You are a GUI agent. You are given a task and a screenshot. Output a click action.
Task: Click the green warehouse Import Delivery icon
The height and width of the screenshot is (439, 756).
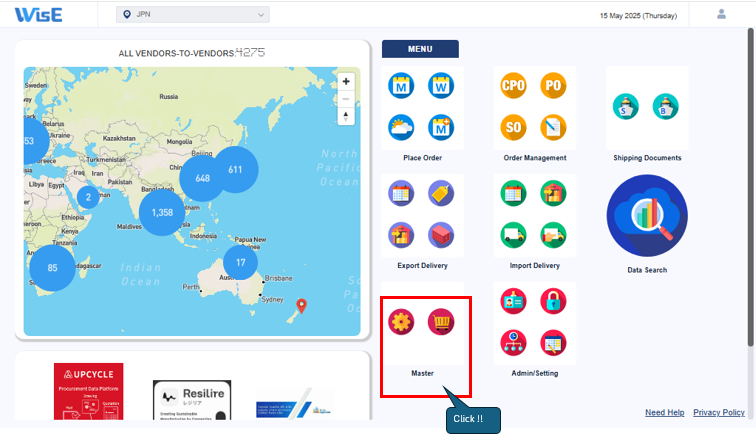tap(553, 193)
